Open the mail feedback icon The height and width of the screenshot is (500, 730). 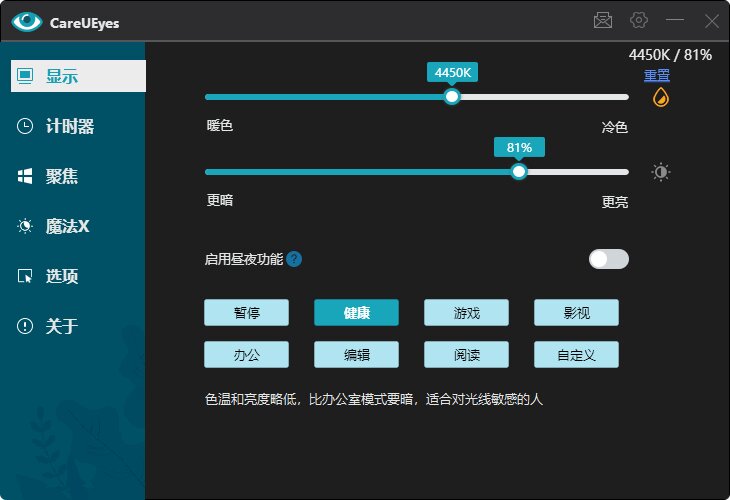603,20
